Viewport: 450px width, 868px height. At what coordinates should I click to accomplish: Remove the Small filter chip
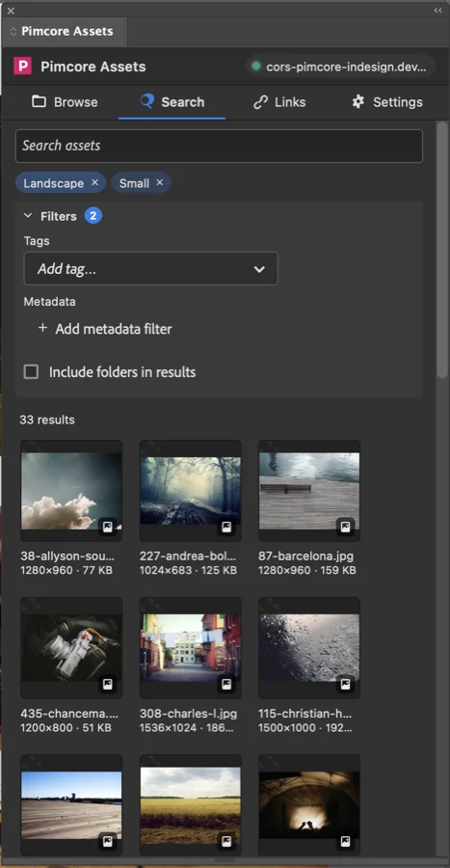[160, 182]
